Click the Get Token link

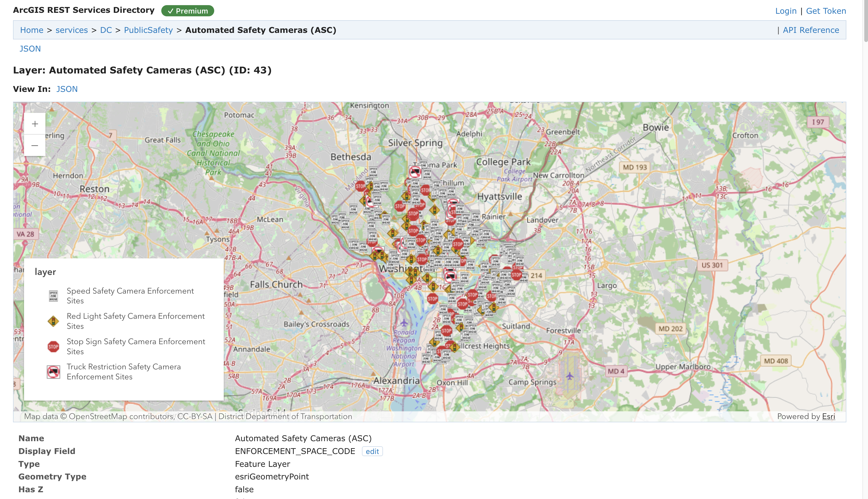point(826,11)
